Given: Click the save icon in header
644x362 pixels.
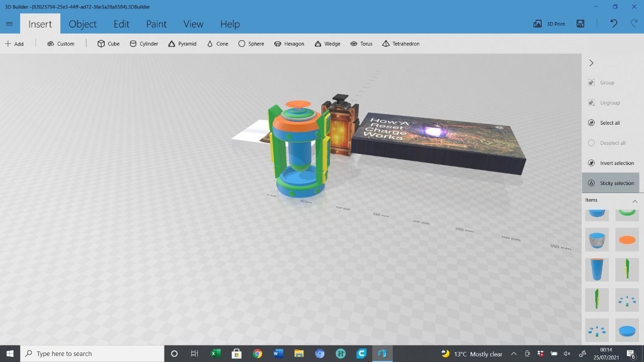Looking at the screenshot, I should click(580, 24).
